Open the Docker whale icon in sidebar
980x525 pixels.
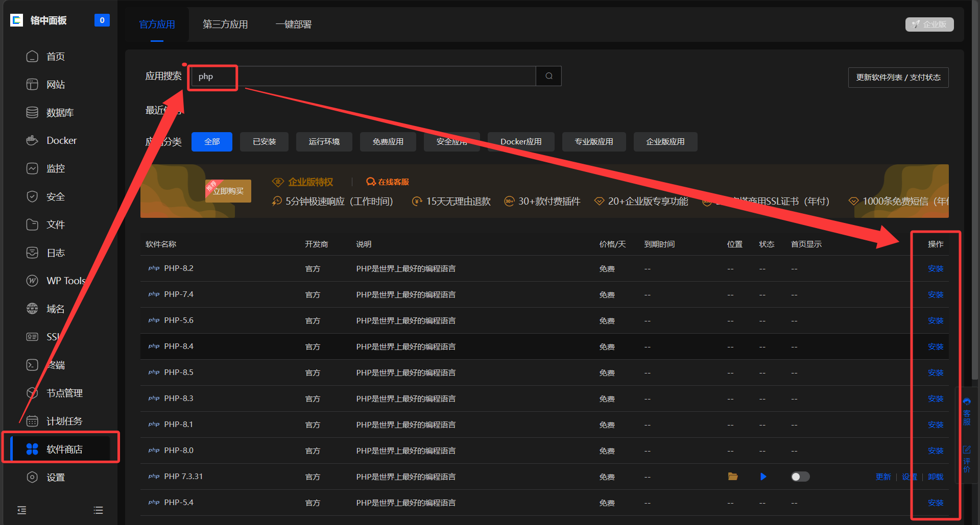32,140
